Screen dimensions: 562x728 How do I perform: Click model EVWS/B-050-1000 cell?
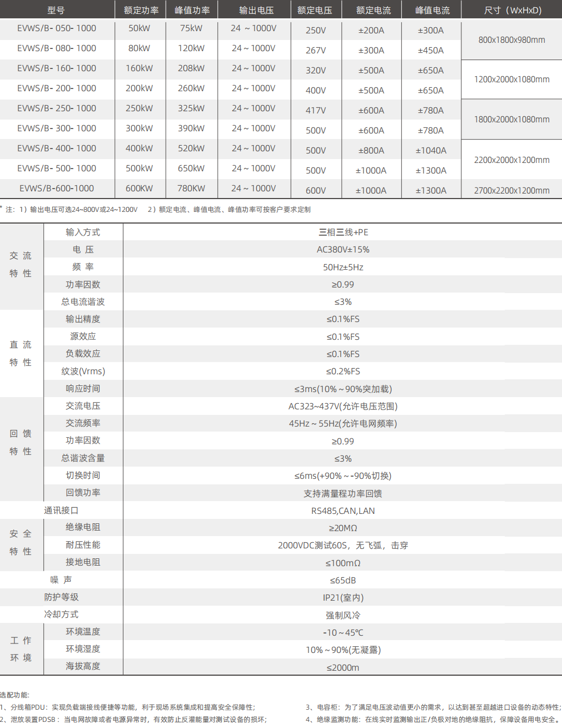click(x=57, y=28)
